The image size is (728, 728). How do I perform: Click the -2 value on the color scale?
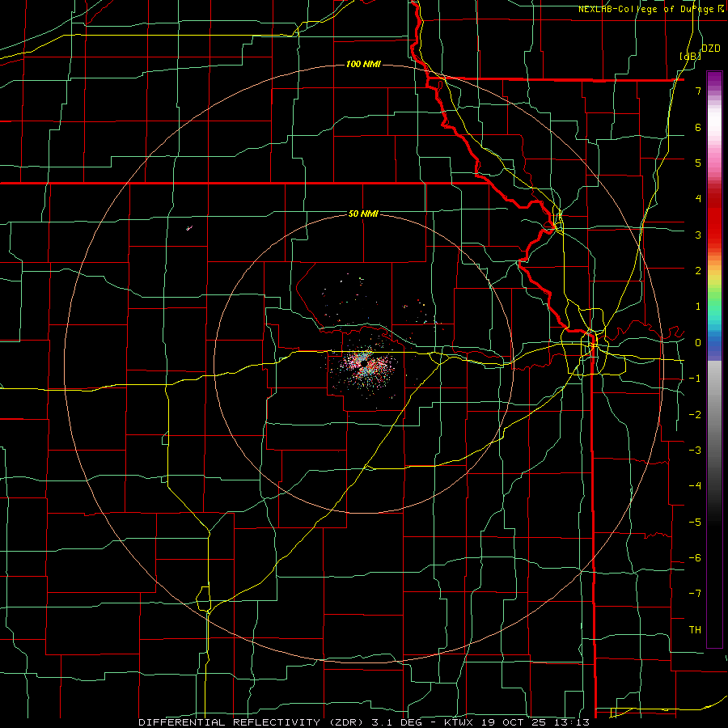pos(695,415)
